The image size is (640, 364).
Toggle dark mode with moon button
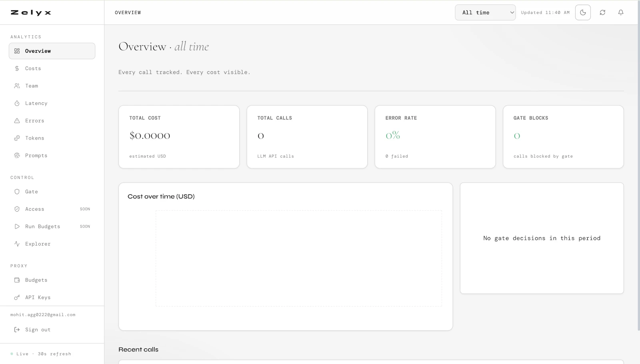click(583, 12)
